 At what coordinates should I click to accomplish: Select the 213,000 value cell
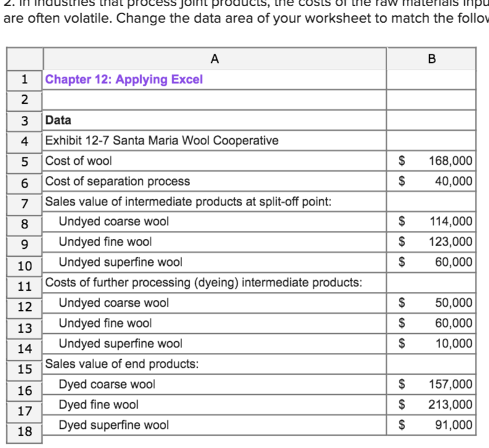point(432,405)
